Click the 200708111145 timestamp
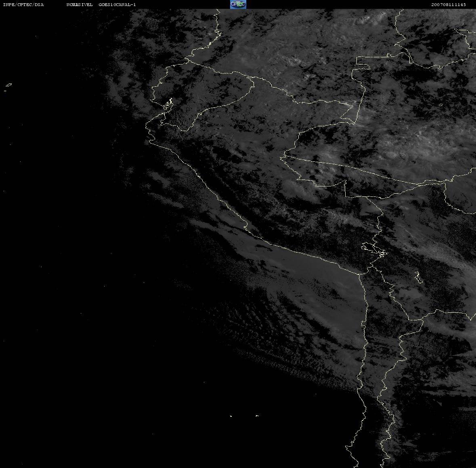The width and height of the screenshot is (476, 468). click(449, 4)
